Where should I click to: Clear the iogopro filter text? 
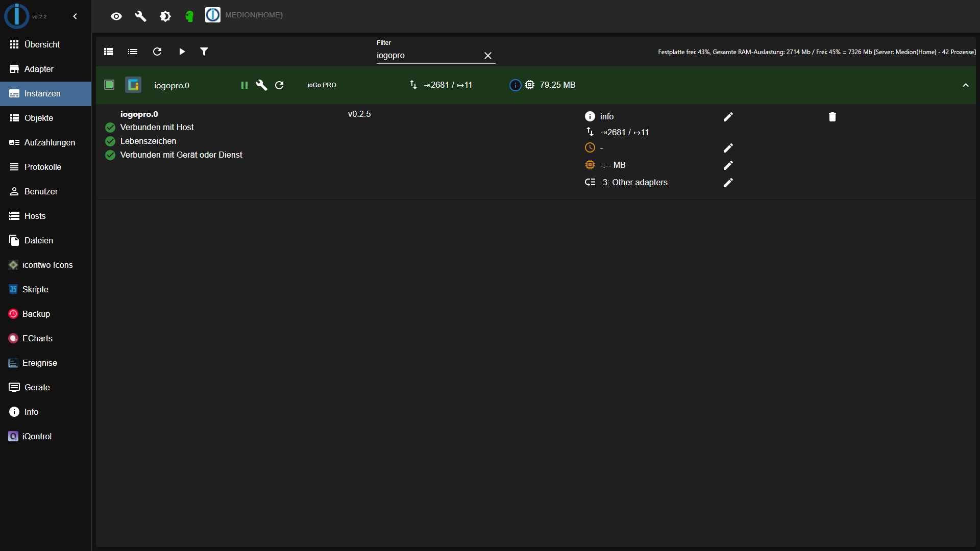pos(488,56)
